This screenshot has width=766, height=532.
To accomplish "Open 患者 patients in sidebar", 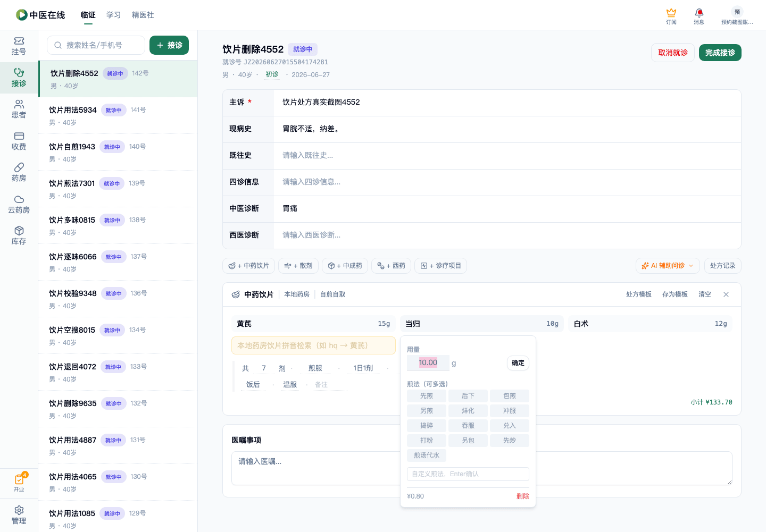I will pyautogui.click(x=19, y=109).
